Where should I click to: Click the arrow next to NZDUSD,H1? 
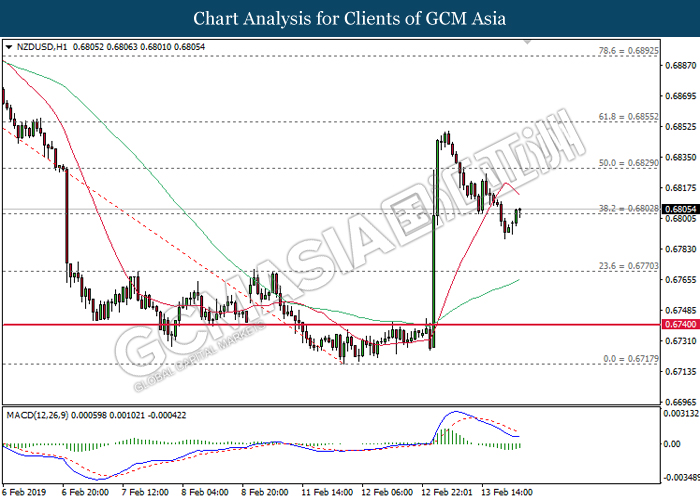[x=9, y=47]
